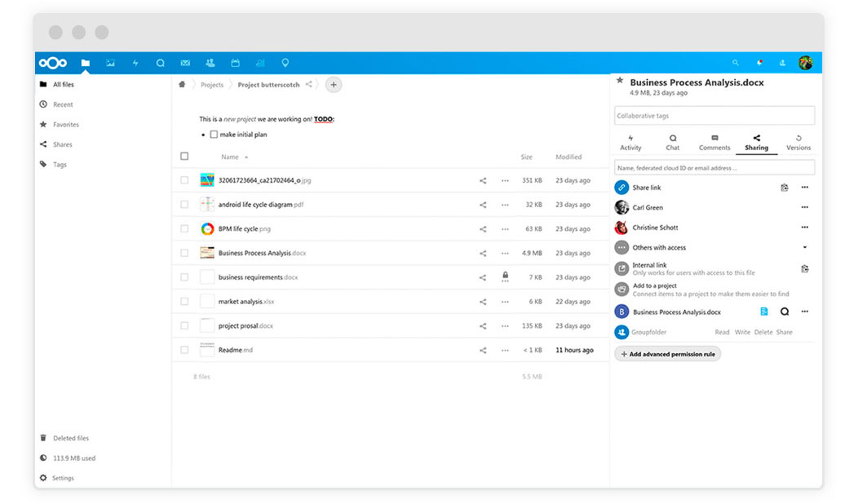Open the Talk app in the top bar

click(161, 63)
